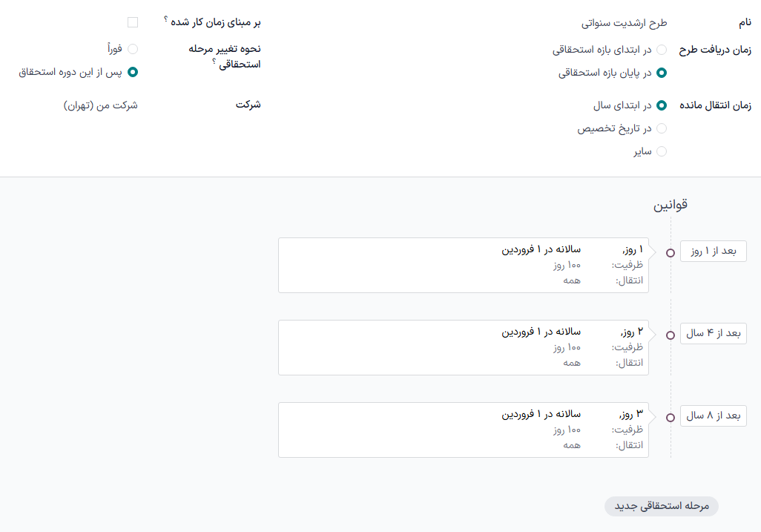Open the rule card starting with «۳ روز»
Image resolution: width=761 pixels, height=532 pixels.
point(464,429)
